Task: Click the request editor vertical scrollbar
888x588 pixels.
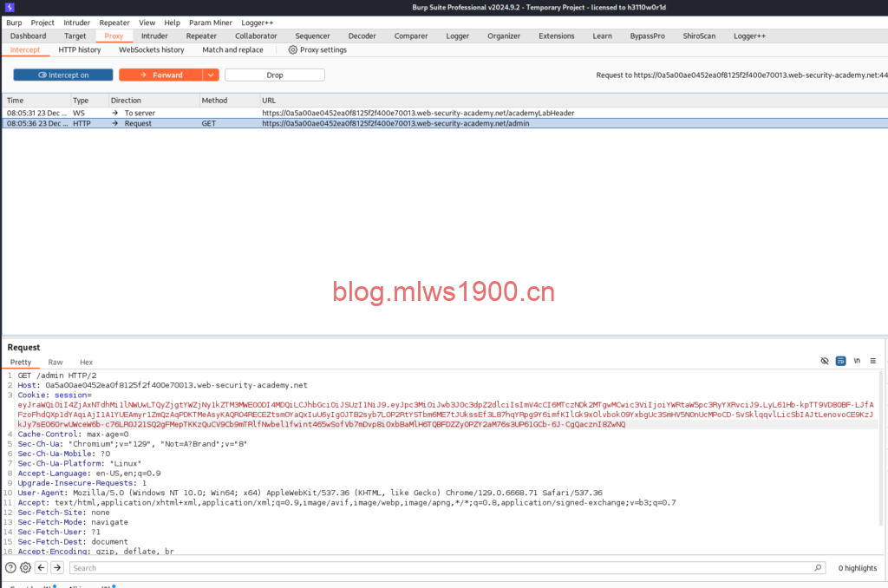Action: tap(881, 448)
